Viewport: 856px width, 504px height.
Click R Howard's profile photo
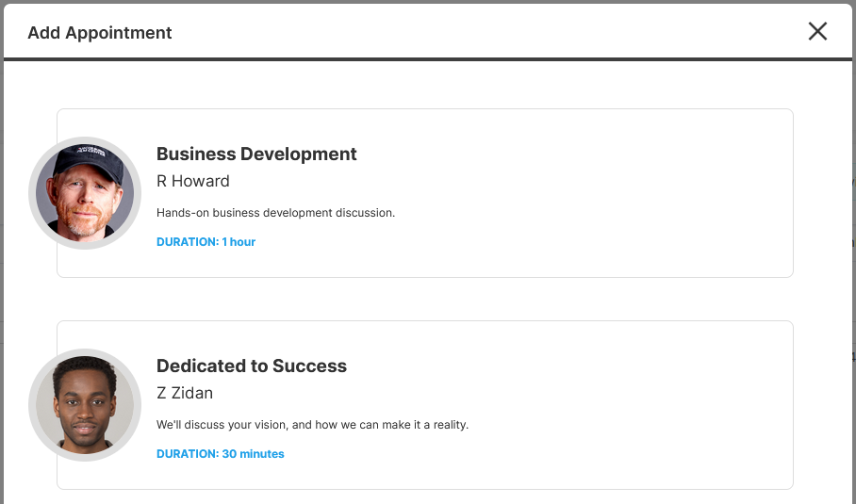click(x=85, y=193)
